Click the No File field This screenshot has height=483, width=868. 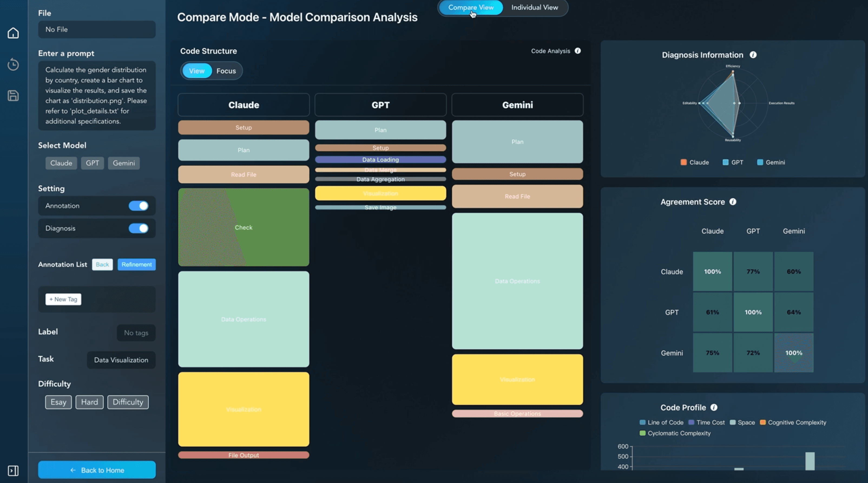[x=97, y=29]
